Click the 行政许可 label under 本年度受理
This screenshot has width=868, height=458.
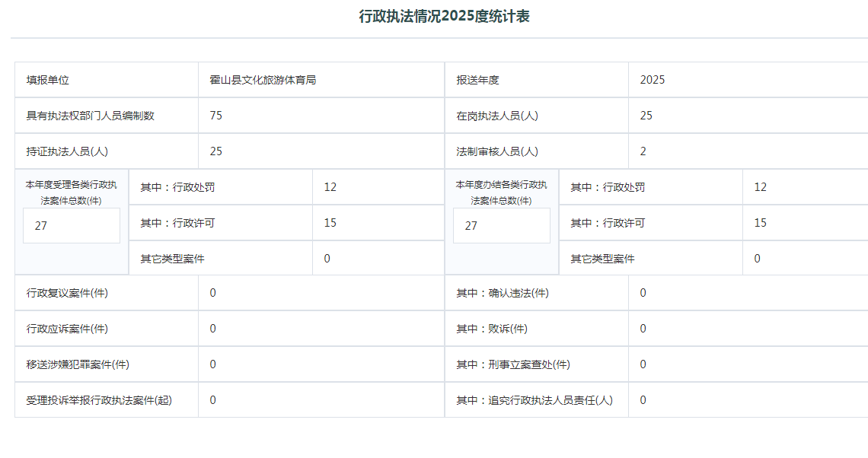click(177, 223)
